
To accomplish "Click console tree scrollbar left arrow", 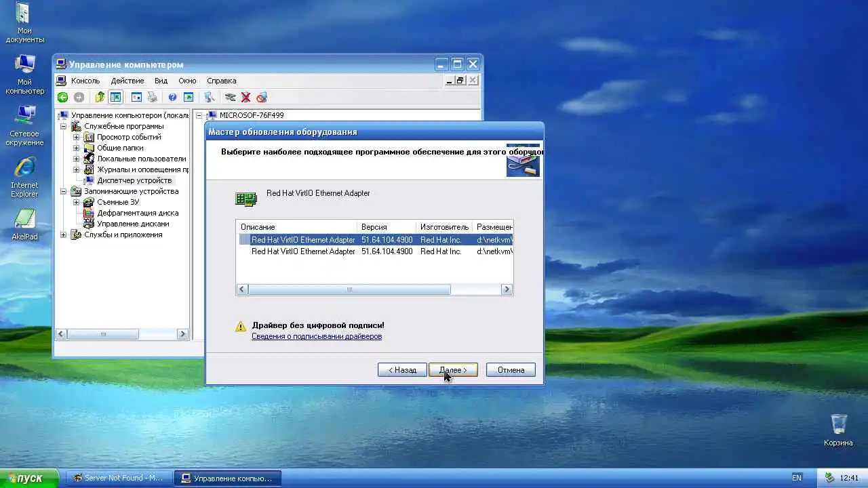I will click(61, 334).
